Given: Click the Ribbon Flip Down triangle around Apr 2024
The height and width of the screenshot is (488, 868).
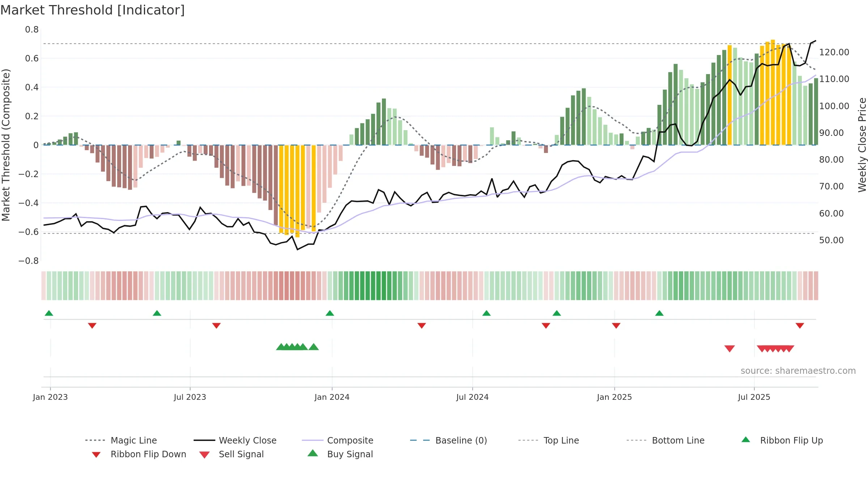Looking at the screenshot, I should coord(422,326).
